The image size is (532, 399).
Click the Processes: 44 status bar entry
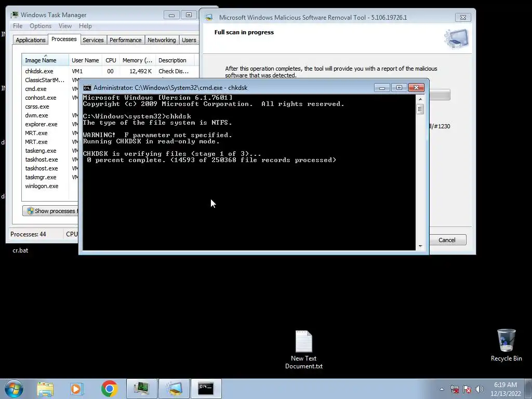click(28, 234)
